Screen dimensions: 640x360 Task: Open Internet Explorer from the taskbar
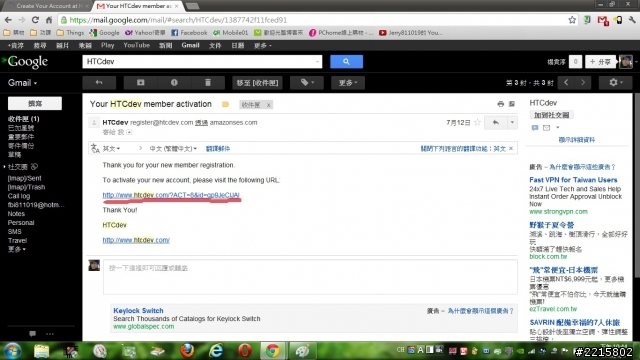tap(216, 351)
